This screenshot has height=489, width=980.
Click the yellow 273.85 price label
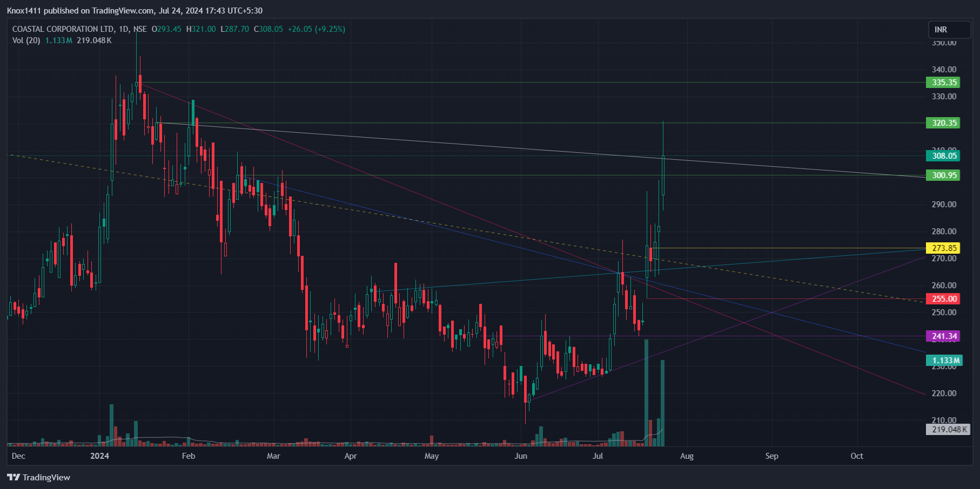[x=943, y=248]
